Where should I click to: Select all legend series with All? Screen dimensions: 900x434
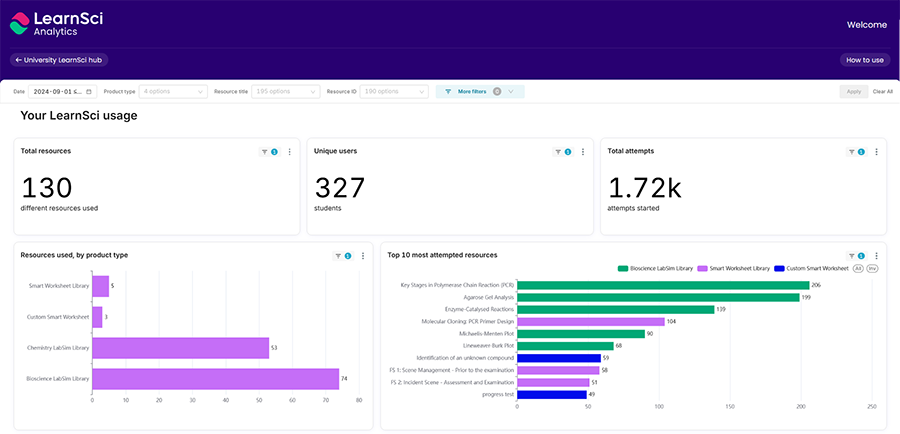pos(859,269)
